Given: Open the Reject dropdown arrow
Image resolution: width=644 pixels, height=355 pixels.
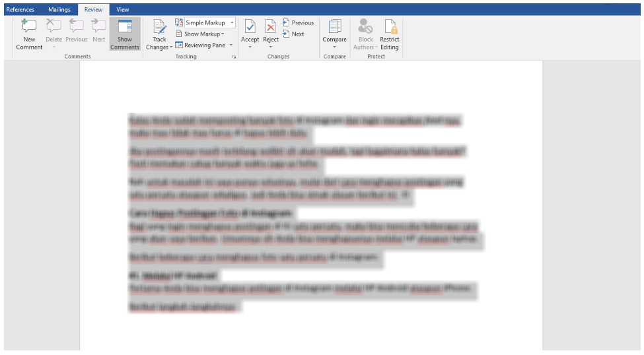Looking at the screenshot, I should 271,48.
